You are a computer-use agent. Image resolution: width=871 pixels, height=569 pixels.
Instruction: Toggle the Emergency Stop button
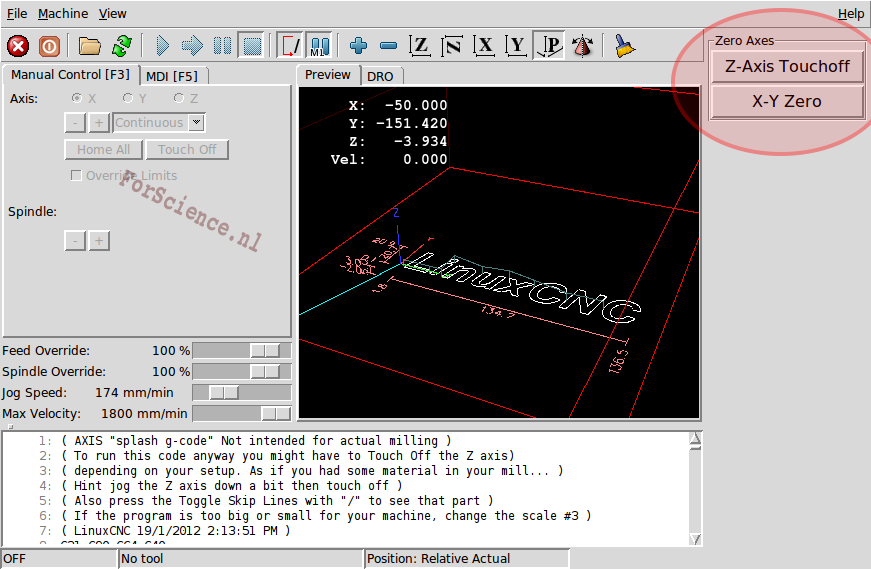[x=18, y=45]
